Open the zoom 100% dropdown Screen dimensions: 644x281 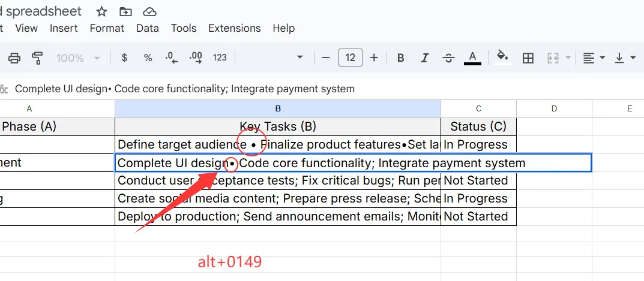point(78,58)
